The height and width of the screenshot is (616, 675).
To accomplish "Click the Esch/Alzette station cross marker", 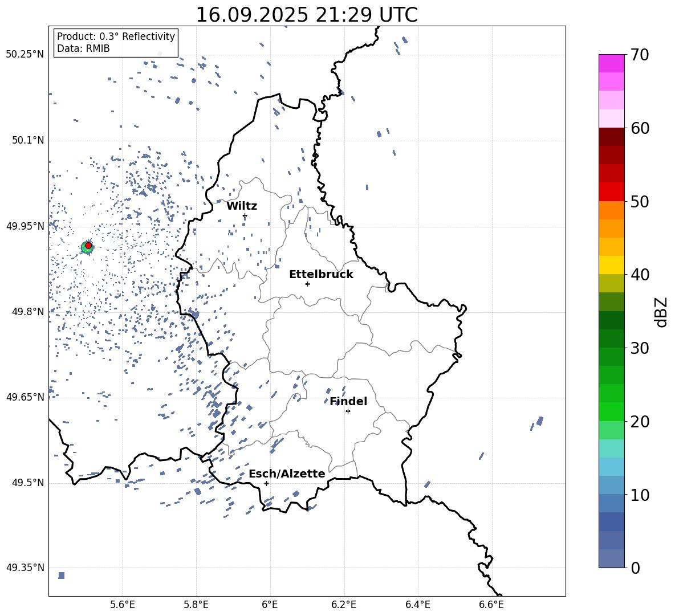I will (x=266, y=483).
